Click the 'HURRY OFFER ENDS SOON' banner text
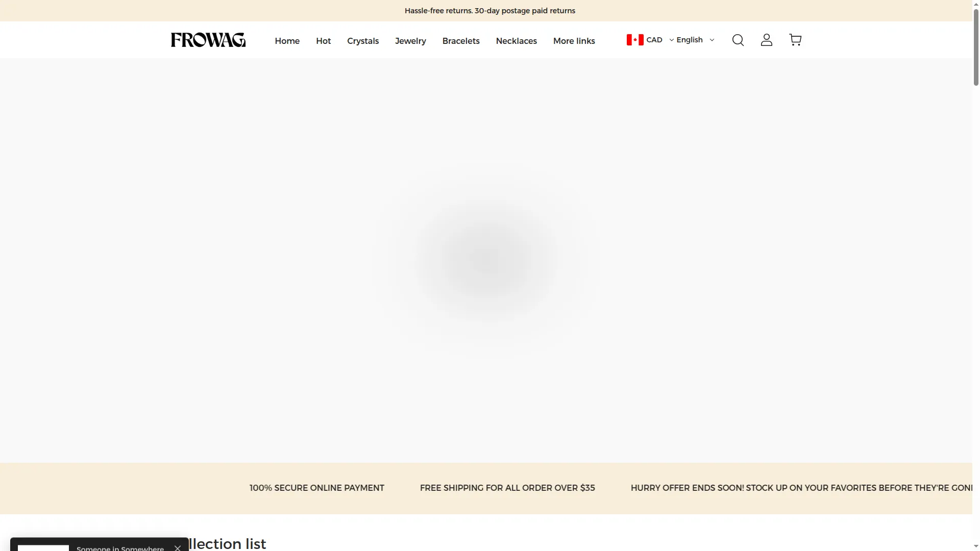The height and width of the screenshot is (551, 980). pyautogui.click(x=801, y=488)
